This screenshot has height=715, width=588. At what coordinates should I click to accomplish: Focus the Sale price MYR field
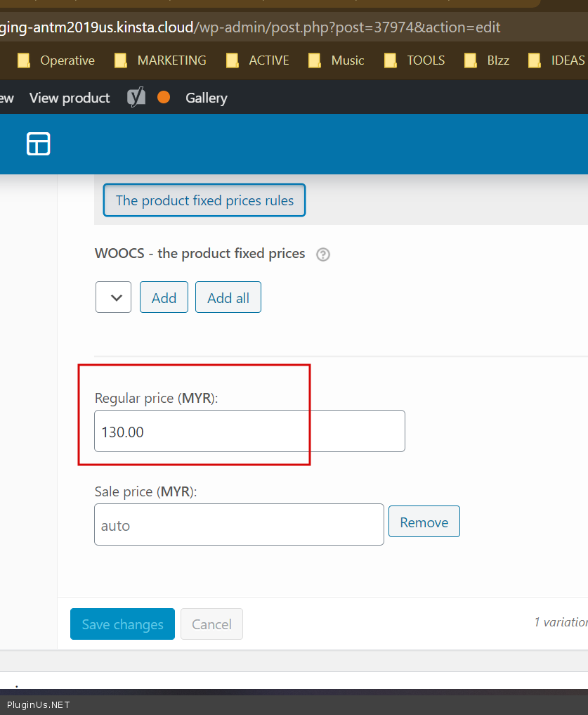[x=239, y=525]
